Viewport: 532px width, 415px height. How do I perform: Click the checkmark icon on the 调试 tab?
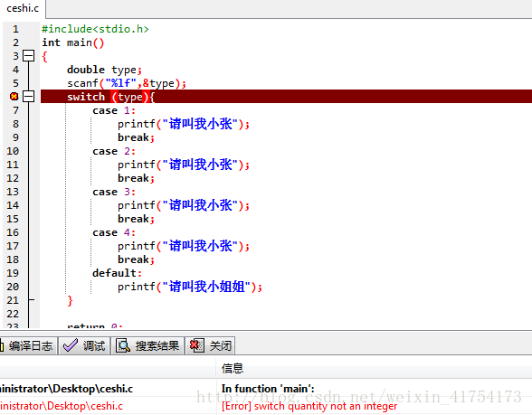tap(71, 345)
